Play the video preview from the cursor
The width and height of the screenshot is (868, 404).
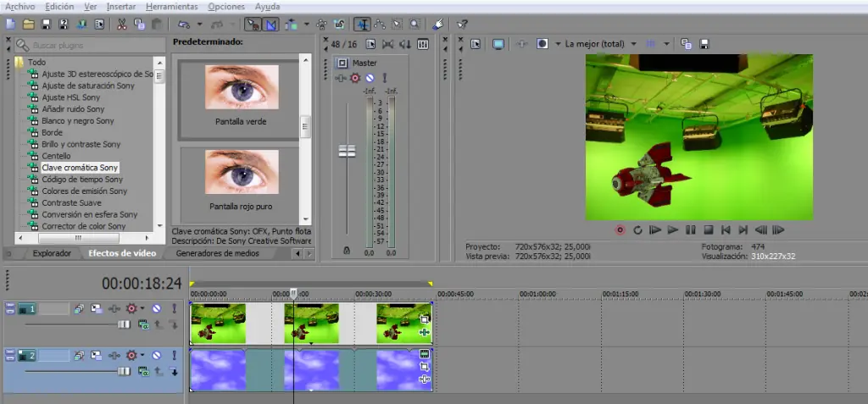(x=673, y=230)
